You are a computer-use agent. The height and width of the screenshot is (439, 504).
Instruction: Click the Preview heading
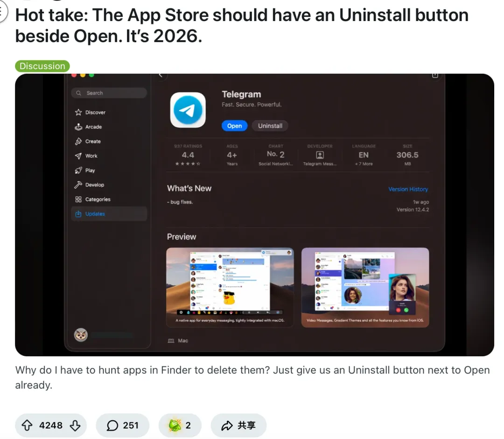181,237
